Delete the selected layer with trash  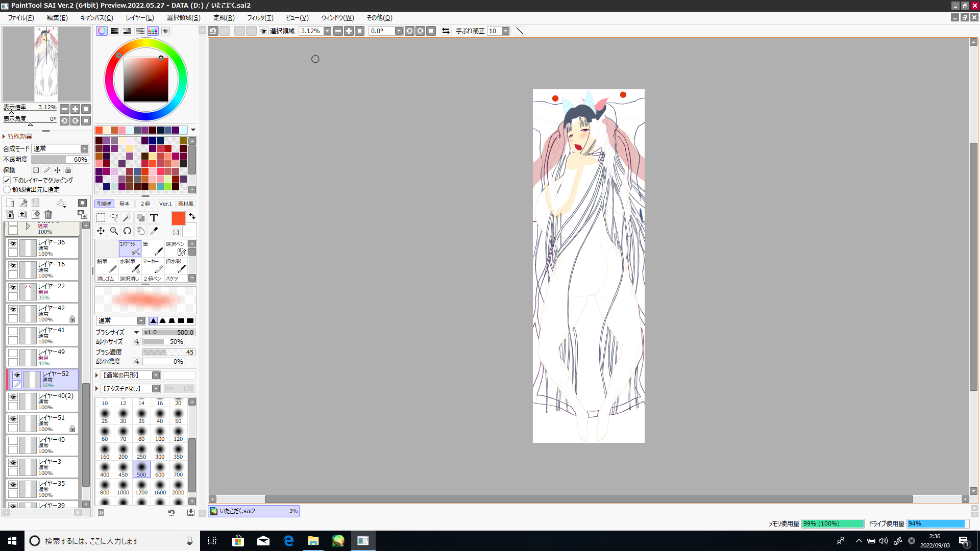(48, 215)
